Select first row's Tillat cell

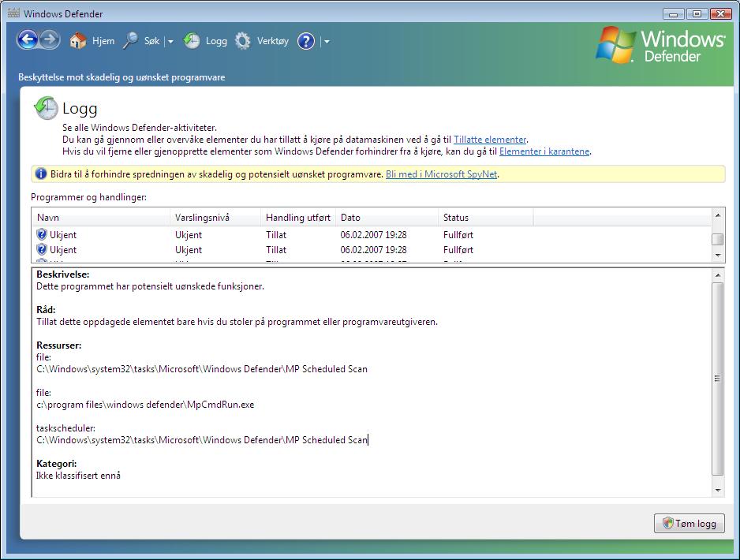tap(276, 234)
